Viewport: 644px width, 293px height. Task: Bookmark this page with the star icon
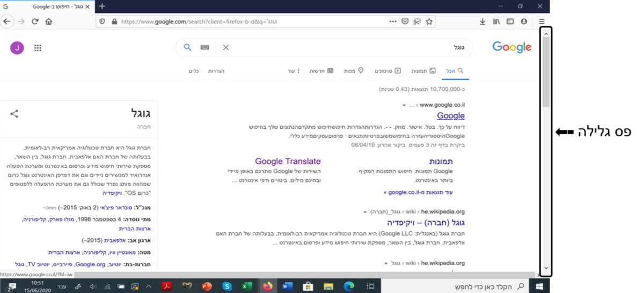coord(429,21)
